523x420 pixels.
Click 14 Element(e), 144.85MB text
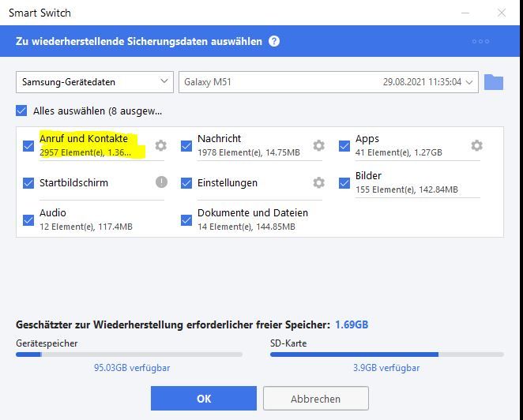click(x=246, y=227)
